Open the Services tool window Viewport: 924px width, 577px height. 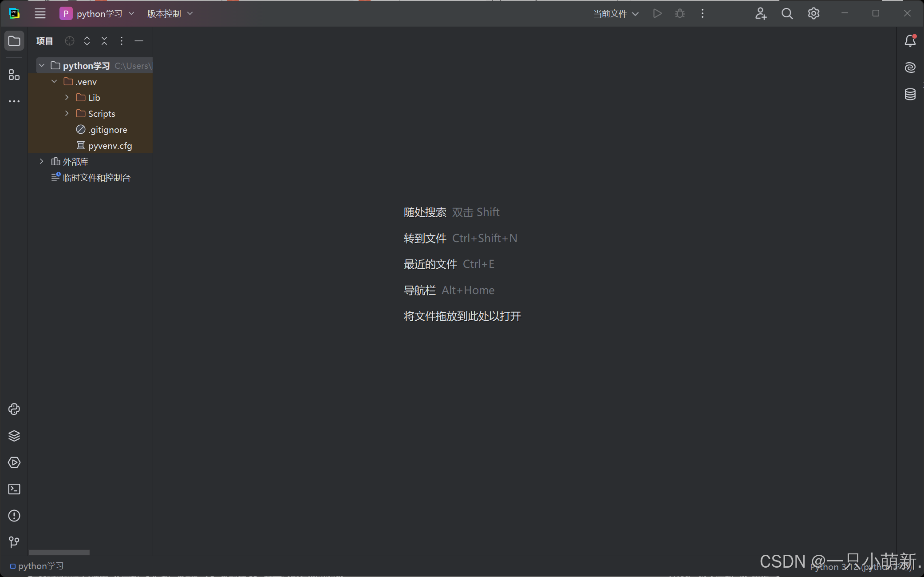(x=14, y=462)
